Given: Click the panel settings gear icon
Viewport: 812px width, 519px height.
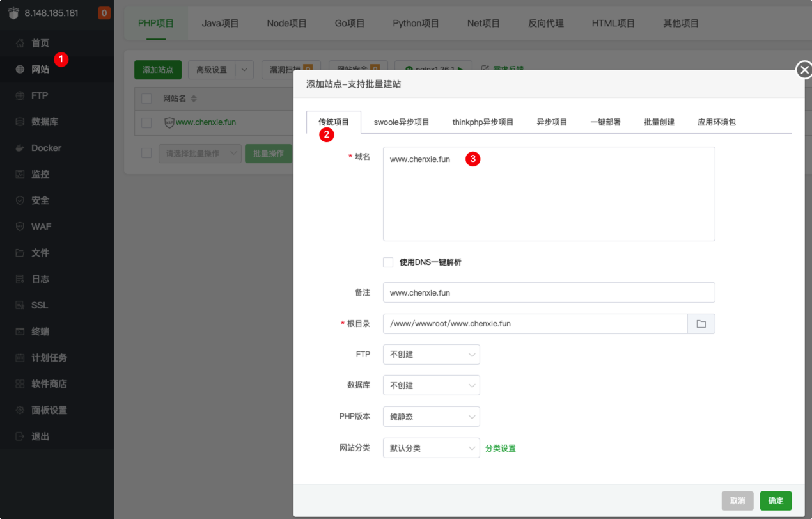Looking at the screenshot, I should 20,410.
